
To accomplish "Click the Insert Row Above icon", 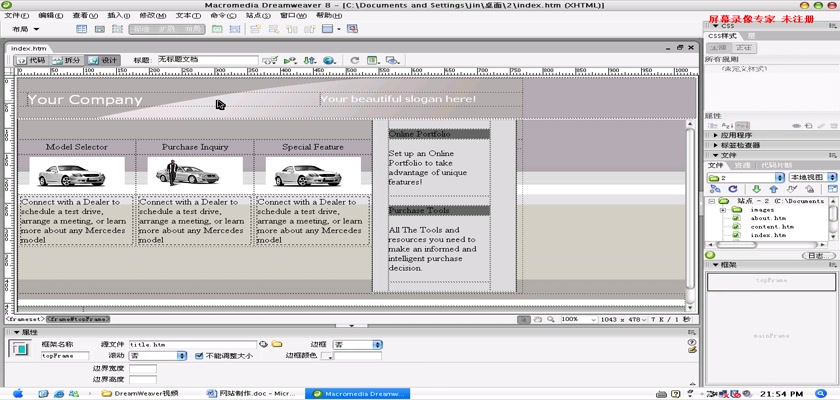I will tap(255, 29).
